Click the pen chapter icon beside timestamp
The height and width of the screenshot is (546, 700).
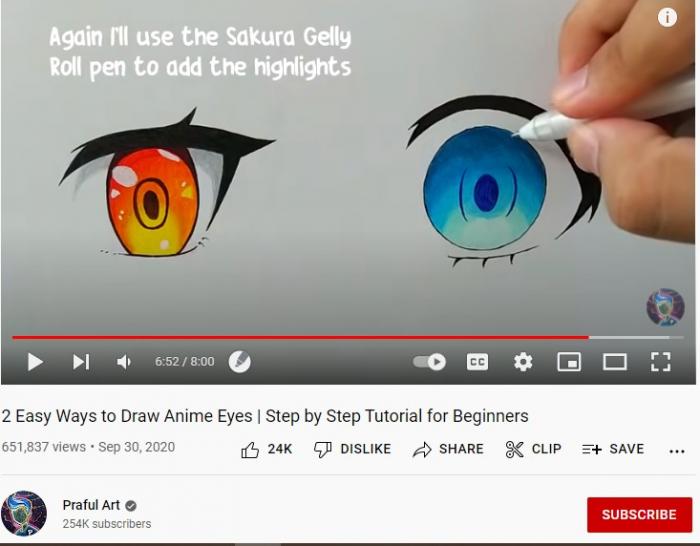click(x=240, y=362)
